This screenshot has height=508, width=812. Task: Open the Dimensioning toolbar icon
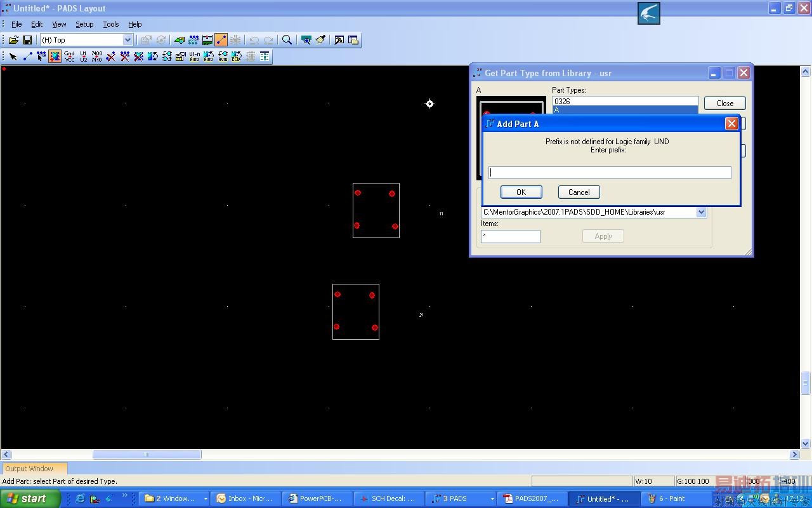coord(207,40)
